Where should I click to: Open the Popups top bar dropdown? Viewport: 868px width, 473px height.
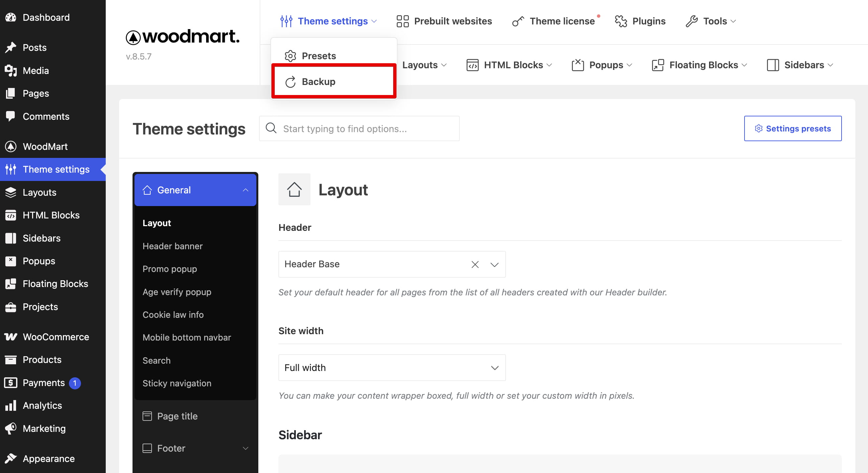pyautogui.click(x=602, y=65)
